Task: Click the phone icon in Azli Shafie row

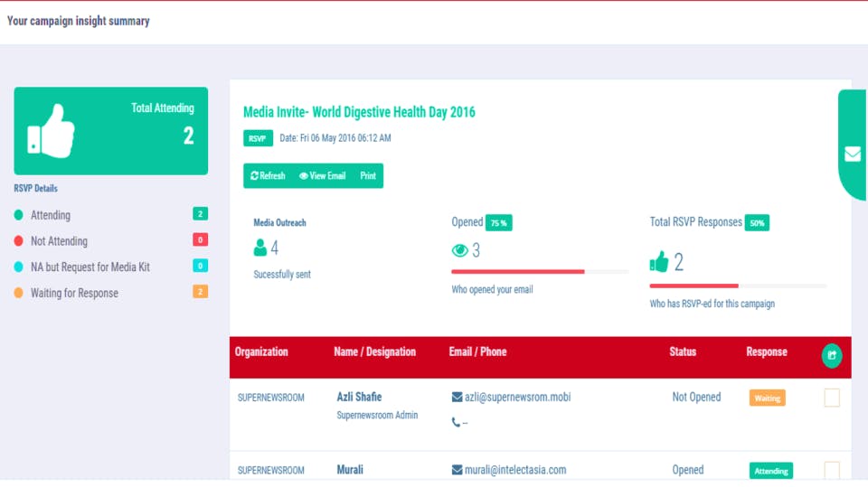Action: coord(456,422)
